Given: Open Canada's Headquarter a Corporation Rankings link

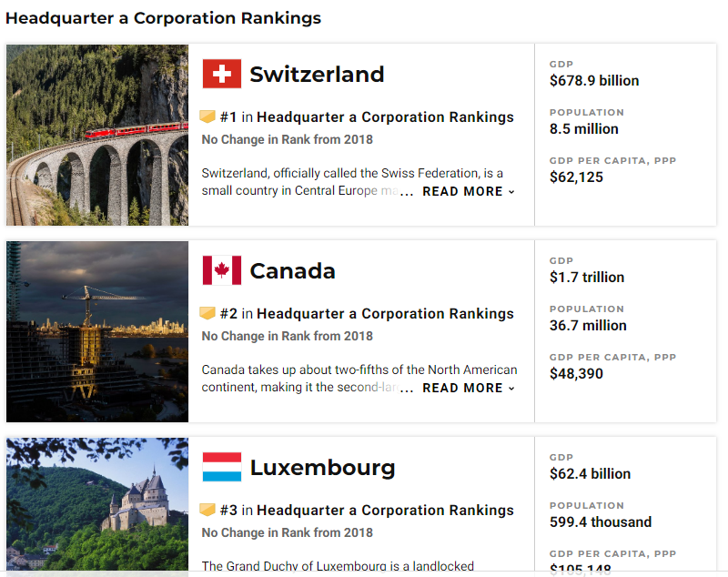Looking at the screenshot, I should (385, 313).
